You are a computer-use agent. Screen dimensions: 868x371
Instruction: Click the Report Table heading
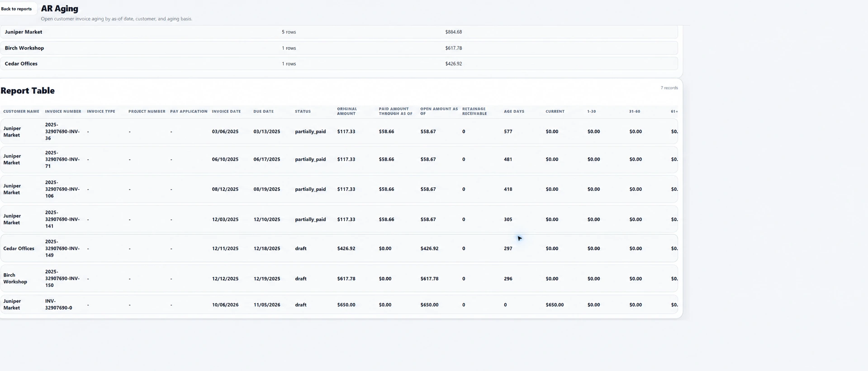click(28, 90)
